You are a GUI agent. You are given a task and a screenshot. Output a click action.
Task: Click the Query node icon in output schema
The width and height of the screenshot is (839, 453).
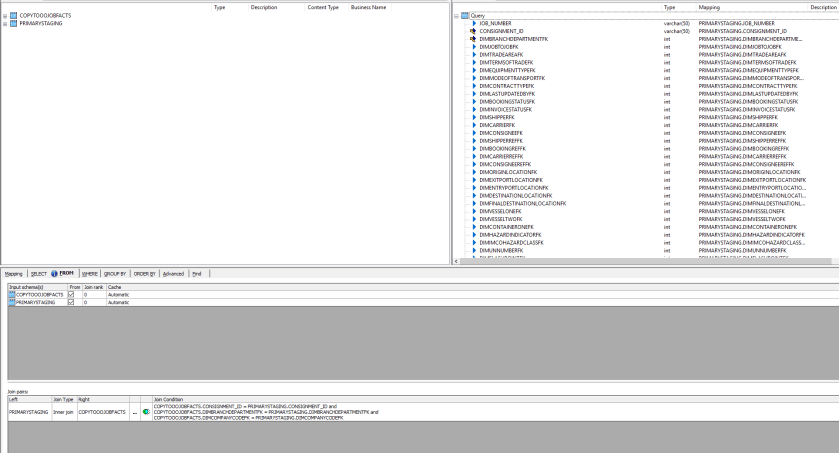pyautogui.click(x=465, y=16)
